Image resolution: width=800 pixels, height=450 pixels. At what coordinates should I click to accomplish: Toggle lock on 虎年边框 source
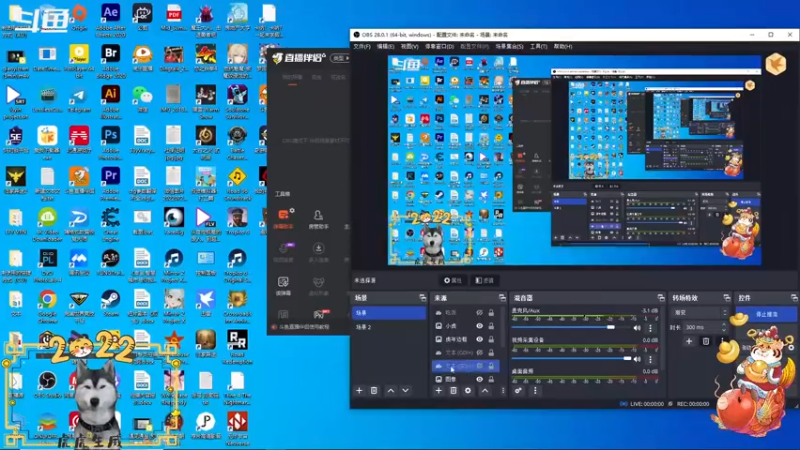(x=491, y=339)
